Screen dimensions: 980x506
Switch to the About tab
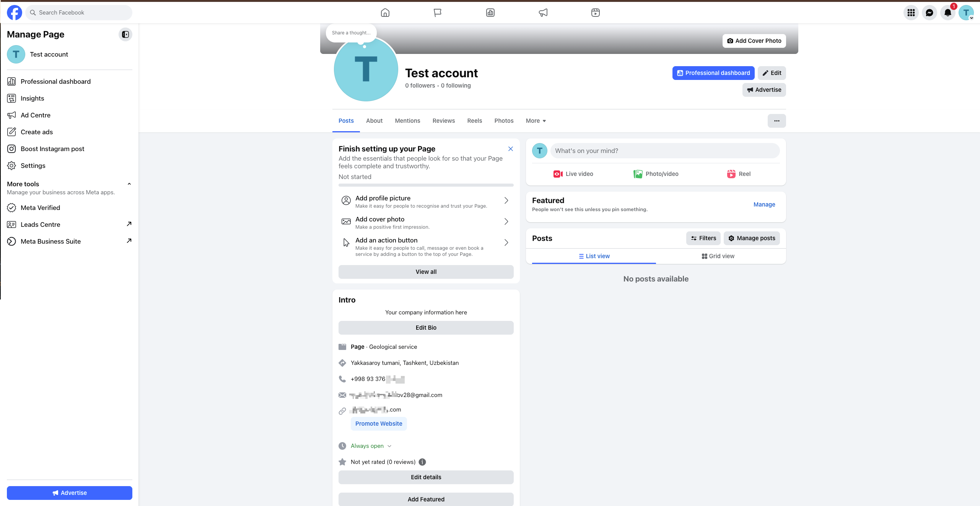click(x=374, y=121)
